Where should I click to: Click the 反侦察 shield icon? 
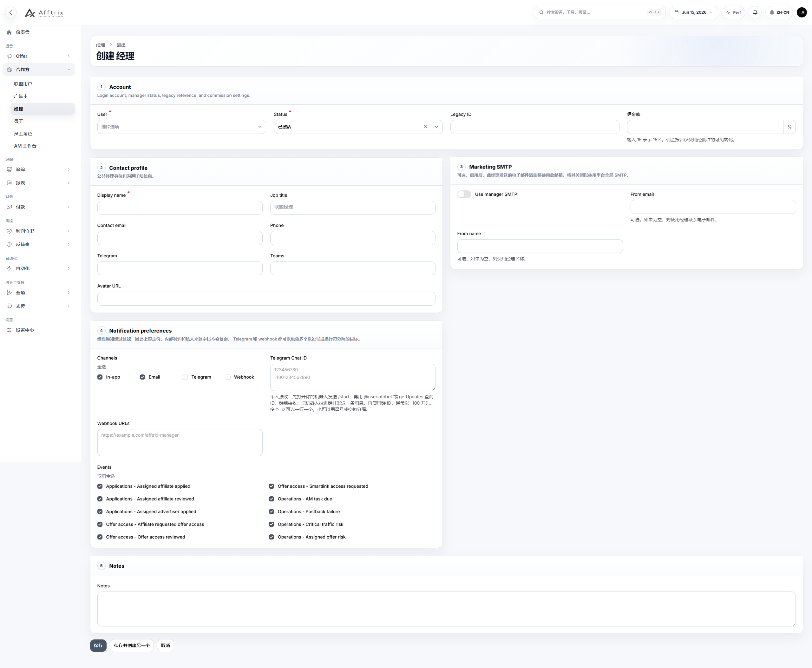[9, 244]
